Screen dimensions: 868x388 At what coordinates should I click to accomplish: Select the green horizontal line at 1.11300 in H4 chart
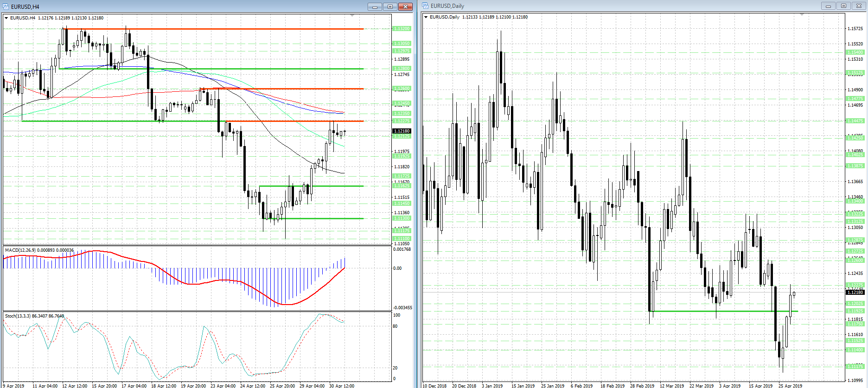[313, 218]
